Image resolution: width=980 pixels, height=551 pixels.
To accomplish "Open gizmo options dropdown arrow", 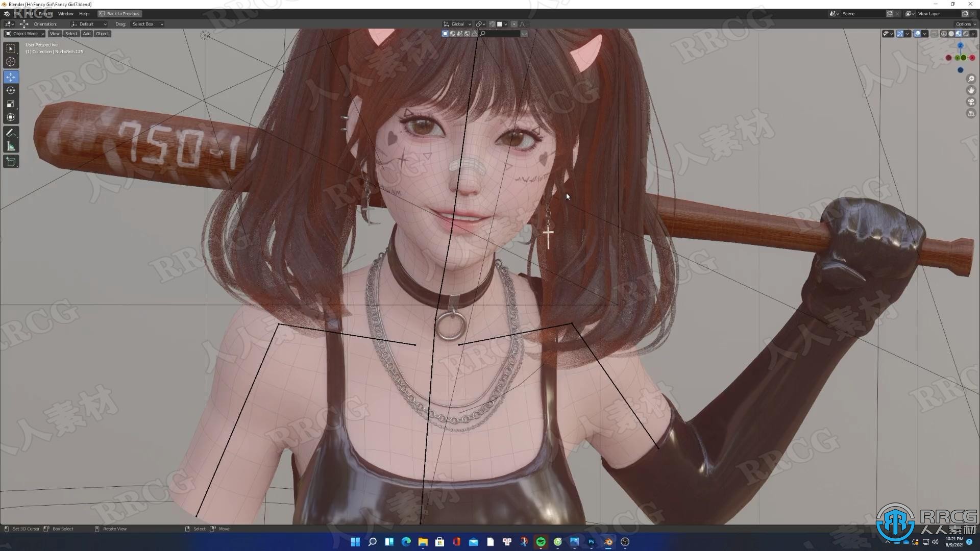I will coord(907,34).
